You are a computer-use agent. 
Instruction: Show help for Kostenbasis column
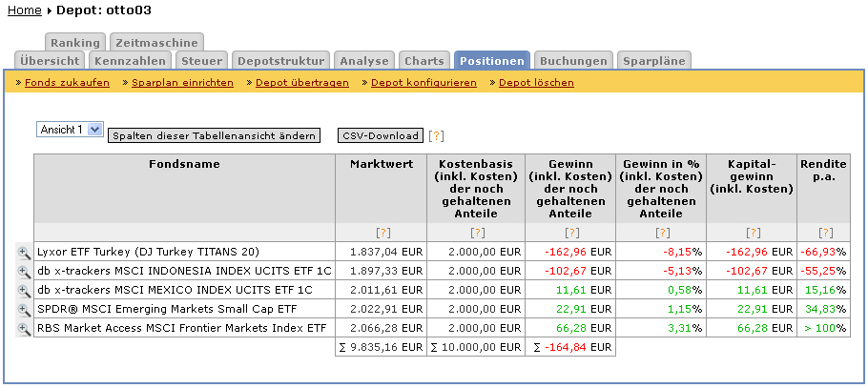478,233
